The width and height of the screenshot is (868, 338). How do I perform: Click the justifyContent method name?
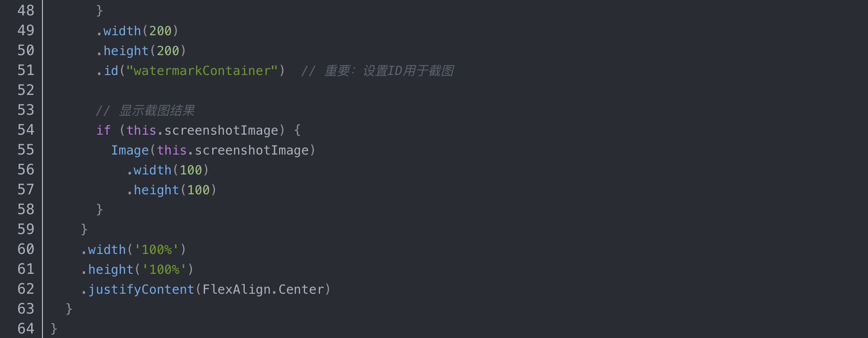tap(141, 289)
